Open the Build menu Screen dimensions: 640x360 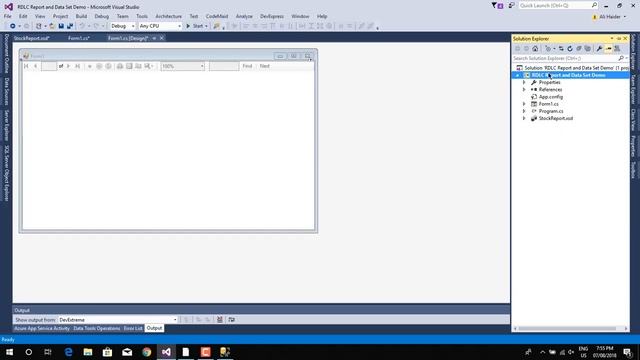(x=81, y=16)
